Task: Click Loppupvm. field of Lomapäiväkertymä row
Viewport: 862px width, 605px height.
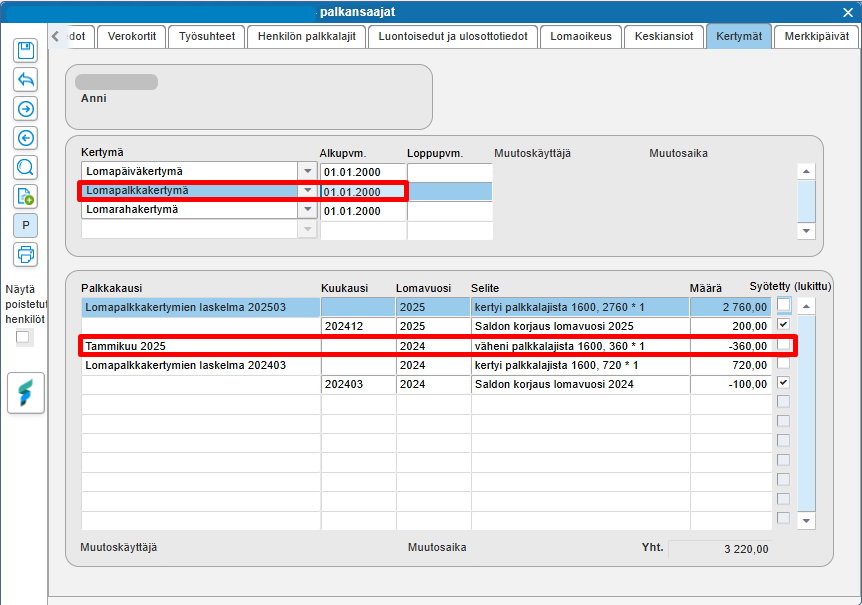Action: point(450,172)
